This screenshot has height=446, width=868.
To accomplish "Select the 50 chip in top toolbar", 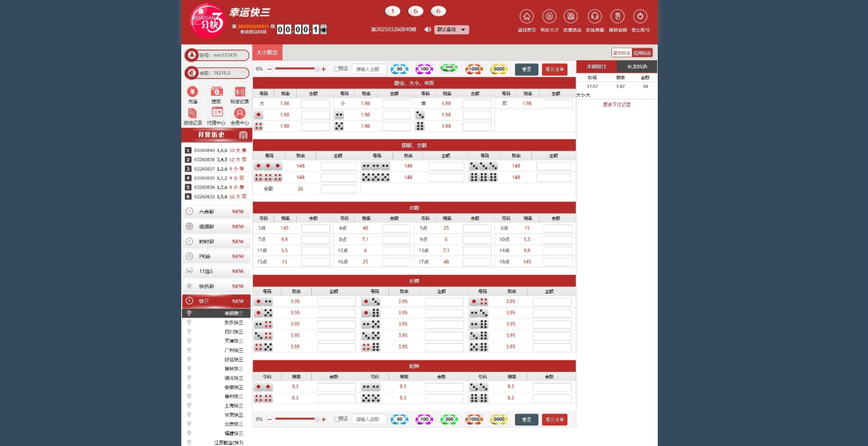I will click(x=399, y=69).
